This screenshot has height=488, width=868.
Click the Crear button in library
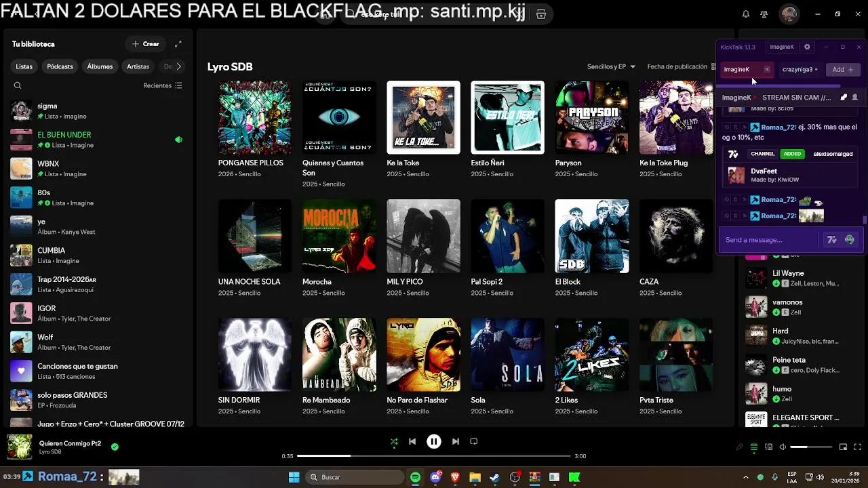point(146,44)
